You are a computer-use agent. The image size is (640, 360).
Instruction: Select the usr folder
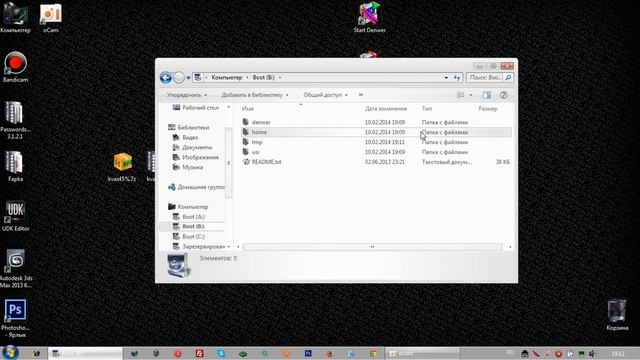coord(256,152)
